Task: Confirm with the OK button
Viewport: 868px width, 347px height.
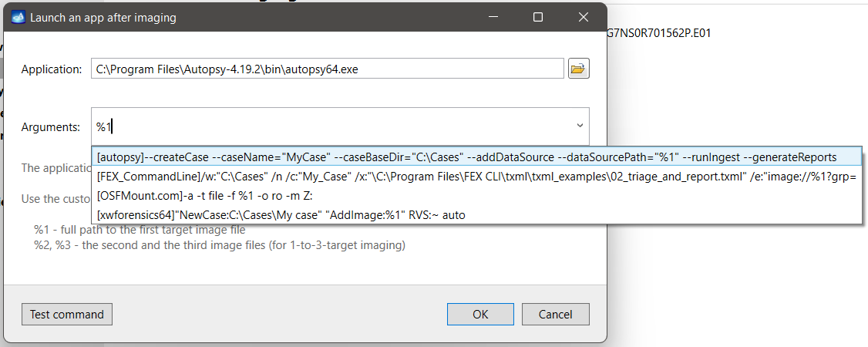Action: 480,315
